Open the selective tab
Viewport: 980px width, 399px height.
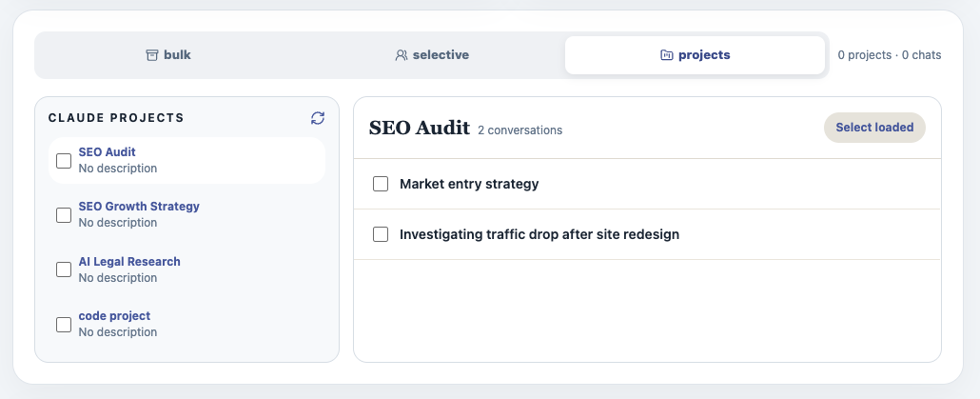point(432,55)
